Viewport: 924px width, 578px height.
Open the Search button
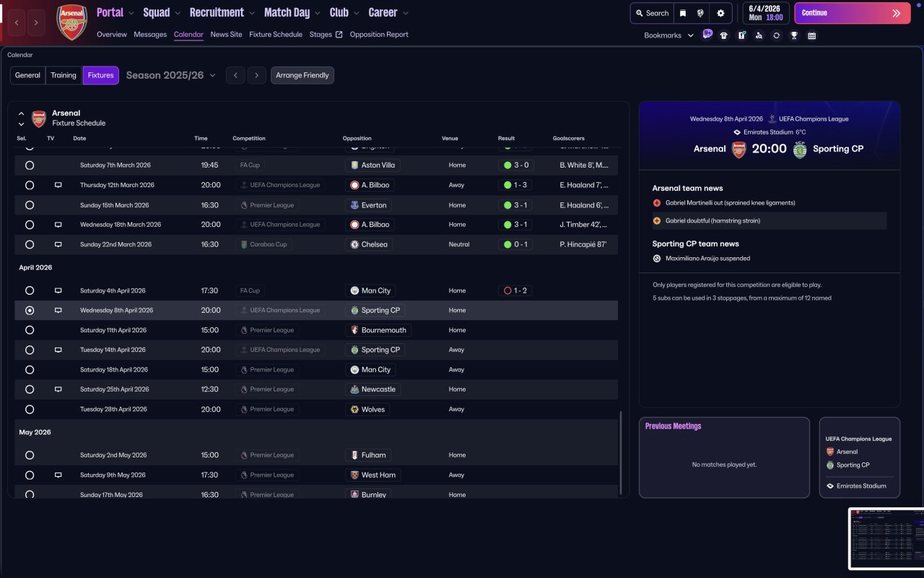click(x=652, y=13)
